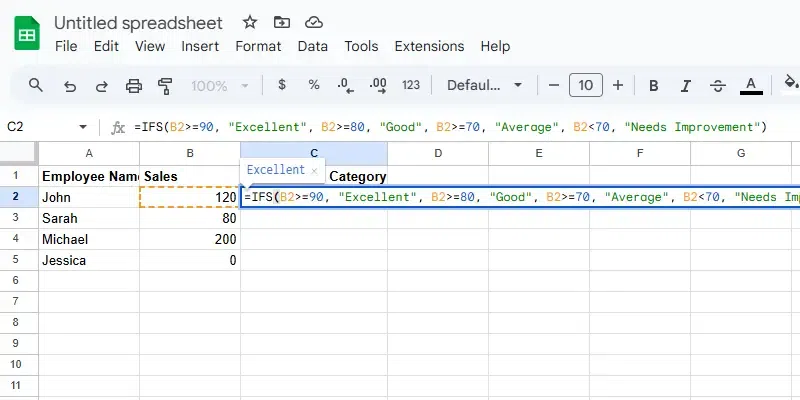Toggle bold formatting
Viewport: 800px width, 400px height.
click(654, 86)
